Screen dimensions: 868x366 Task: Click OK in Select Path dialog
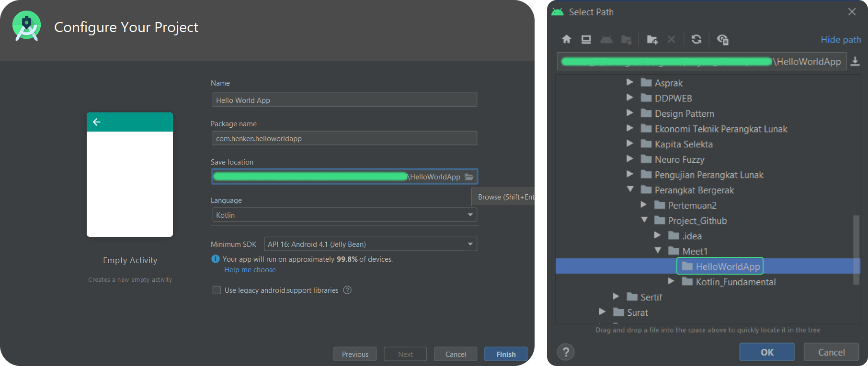coord(767,352)
